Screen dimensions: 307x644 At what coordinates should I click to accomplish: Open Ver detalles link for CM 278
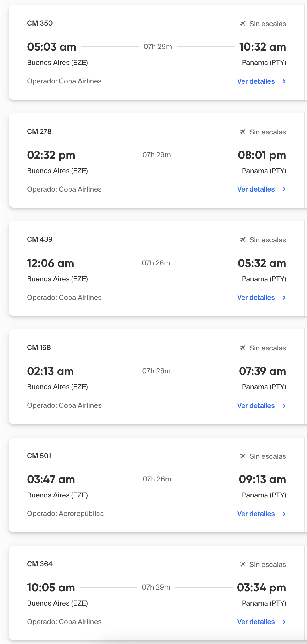[256, 189]
